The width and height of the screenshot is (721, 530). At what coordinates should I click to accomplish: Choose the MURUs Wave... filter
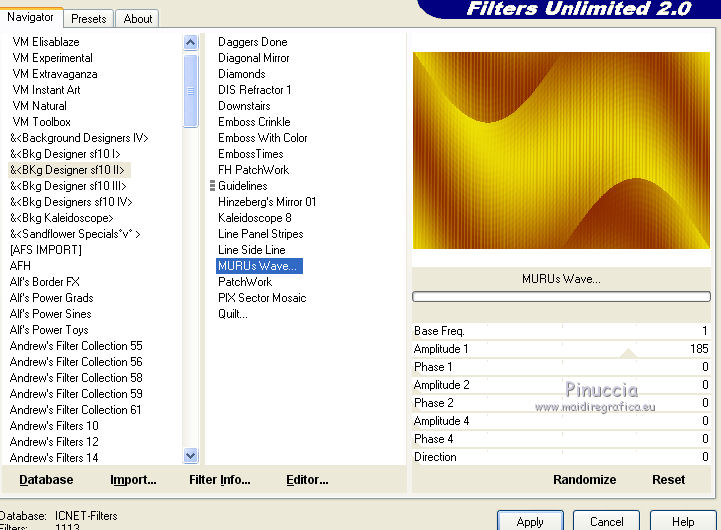[x=259, y=266]
